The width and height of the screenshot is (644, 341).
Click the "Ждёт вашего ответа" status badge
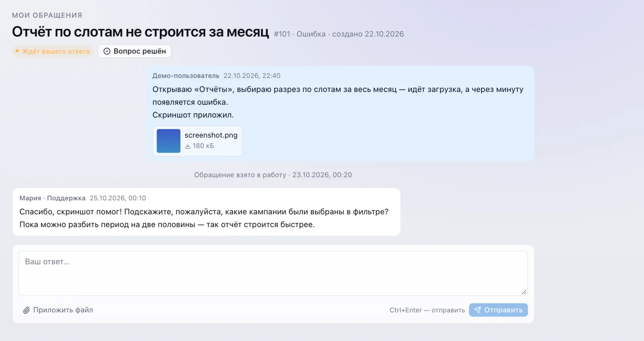coord(52,51)
